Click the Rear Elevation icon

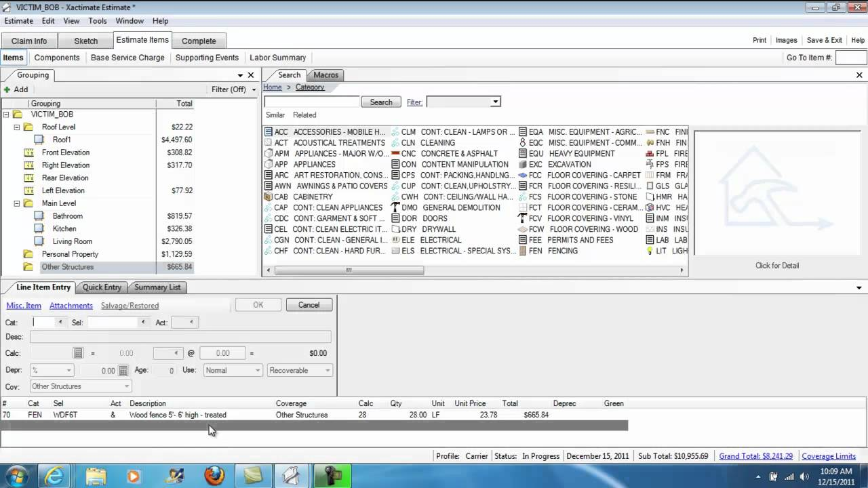click(28, 178)
